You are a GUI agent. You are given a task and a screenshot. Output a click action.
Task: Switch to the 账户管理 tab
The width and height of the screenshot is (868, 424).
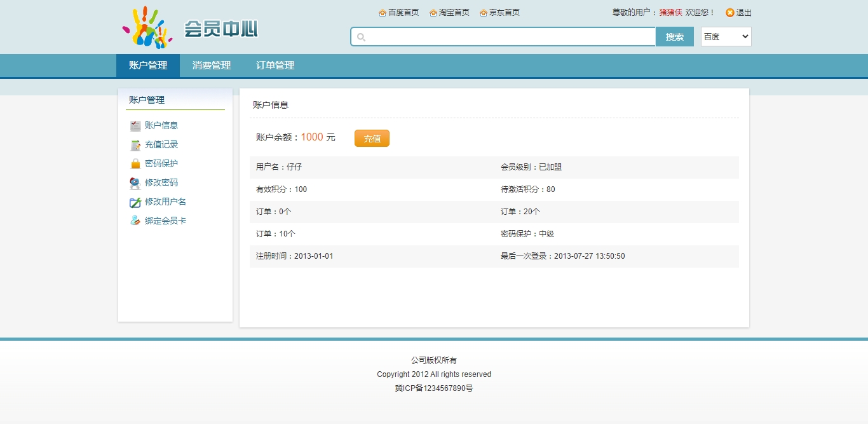coord(148,65)
